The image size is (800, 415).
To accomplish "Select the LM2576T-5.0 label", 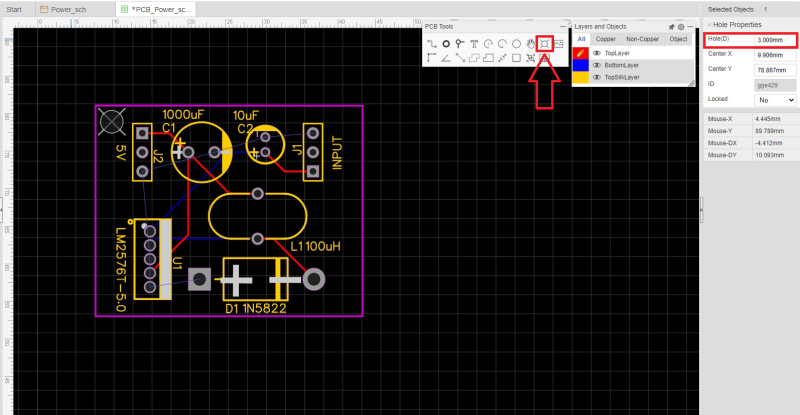I will [120, 270].
